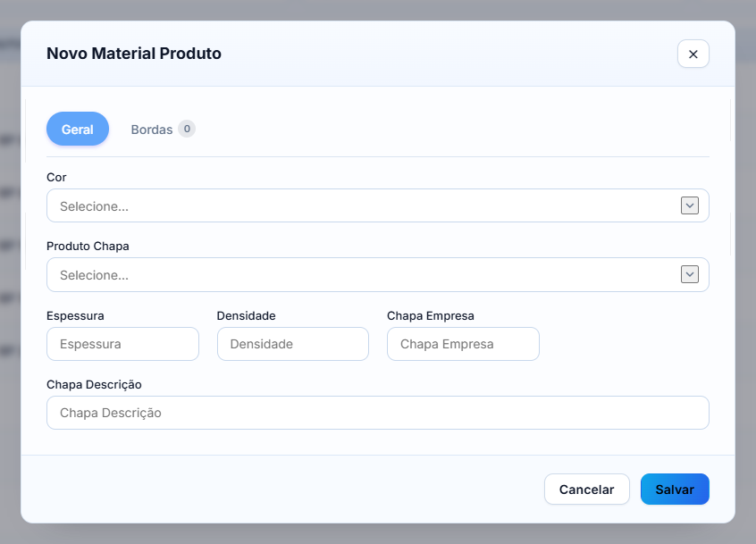Open the Cor select field
This screenshot has height=544, width=756.
point(377,205)
